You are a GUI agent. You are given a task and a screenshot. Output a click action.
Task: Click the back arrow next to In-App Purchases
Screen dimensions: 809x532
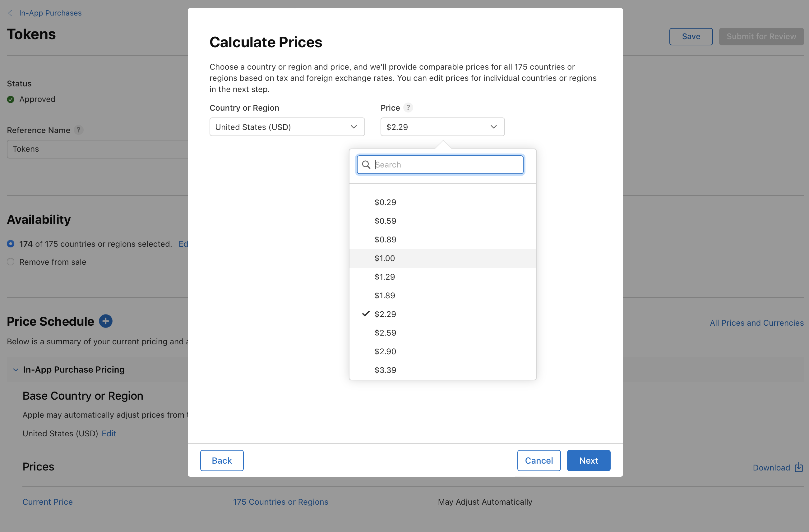click(x=10, y=13)
